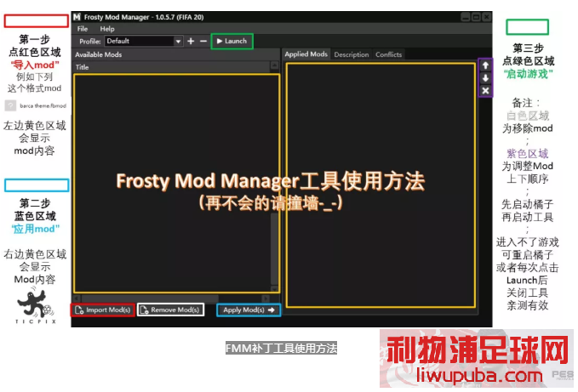Click the Available Mods panel header

[175, 54]
